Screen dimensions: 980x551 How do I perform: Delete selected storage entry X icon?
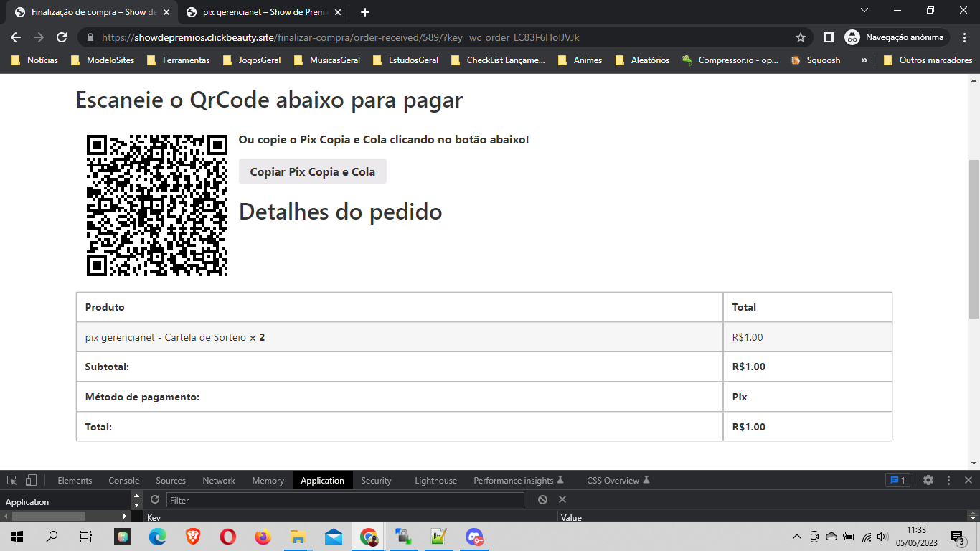562,499
